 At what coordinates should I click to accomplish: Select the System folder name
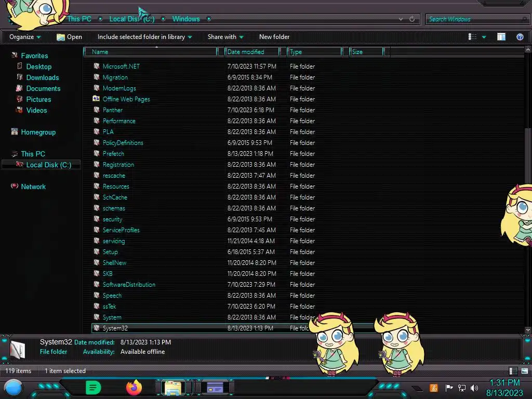(x=112, y=317)
